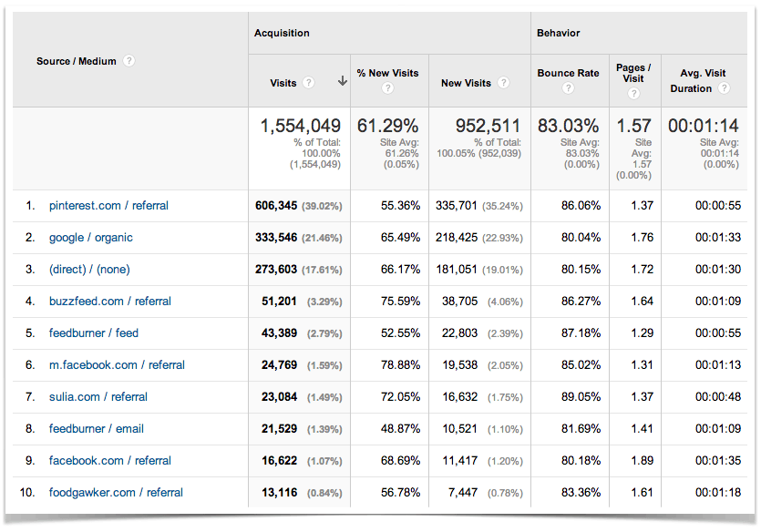Viewport: 761px width, 532px height.
Task: Open the m.facebook.com / referral entry
Action: tap(116, 365)
